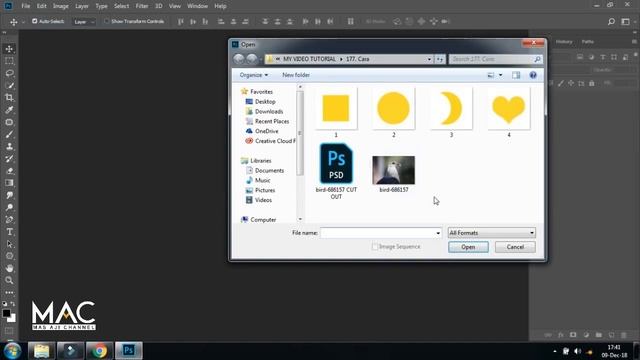Select the Dodge tool
Viewport: 640px width, 360px height.
(9, 207)
